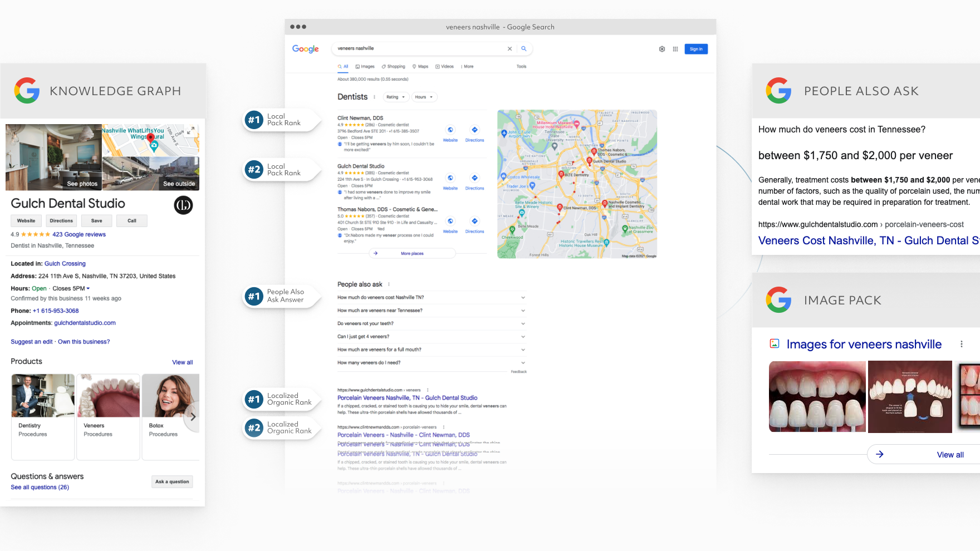980x551 pixels.
Task: Click the Call button in Knowledge Graph
Action: point(132,221)
